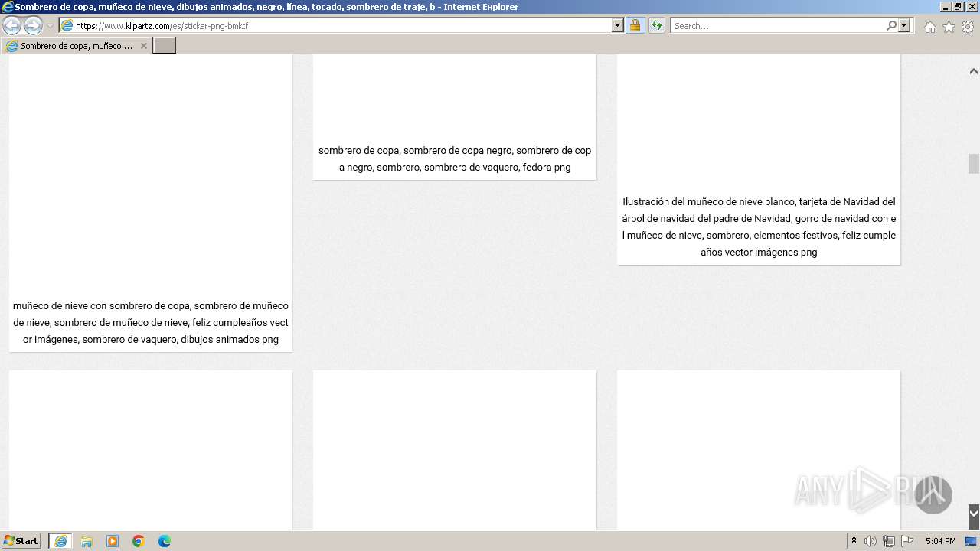Click the vertical scrollbar thumb

point(973,164)
